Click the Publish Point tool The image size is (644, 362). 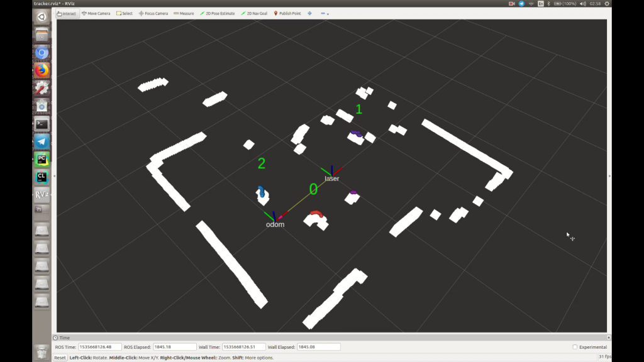pyautogui.click(x=287, y=13)
